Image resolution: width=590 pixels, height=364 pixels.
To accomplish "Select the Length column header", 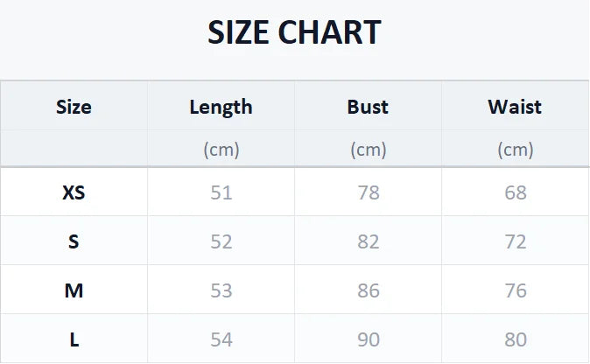I will [x=221, y=108].
